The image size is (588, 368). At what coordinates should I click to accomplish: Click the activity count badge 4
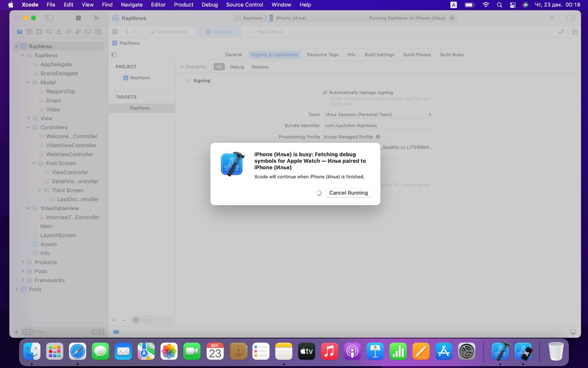[x=452, y=18]
